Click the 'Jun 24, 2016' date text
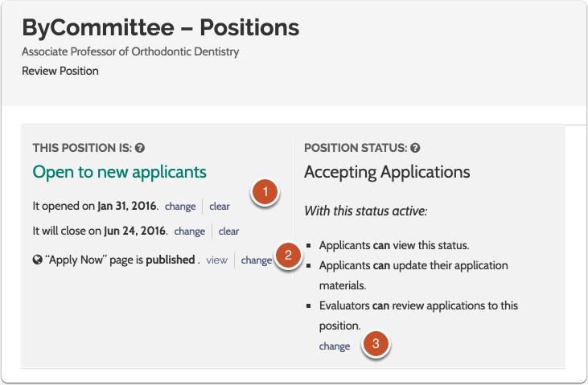588x385 pixels. [x=135, y=231]
